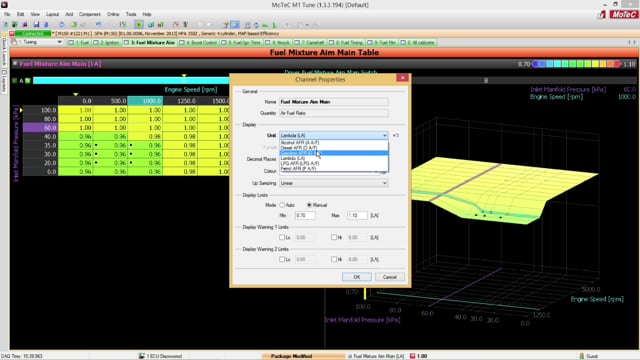Click the purple toolbar icon left of the save disk
640x360 pixels.
point(25,25)
